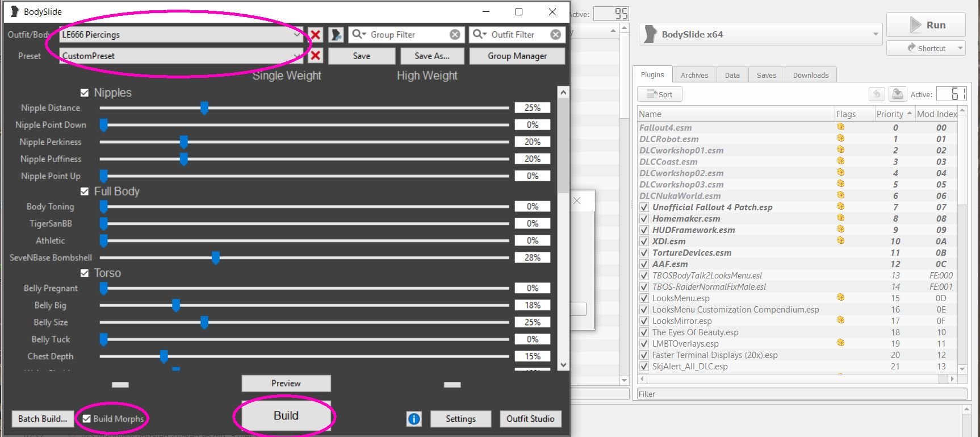The height and width of the screenshot is (437, 980).
Task: Uncheck the Build Morphs checkbox
Action: (87, 419)
